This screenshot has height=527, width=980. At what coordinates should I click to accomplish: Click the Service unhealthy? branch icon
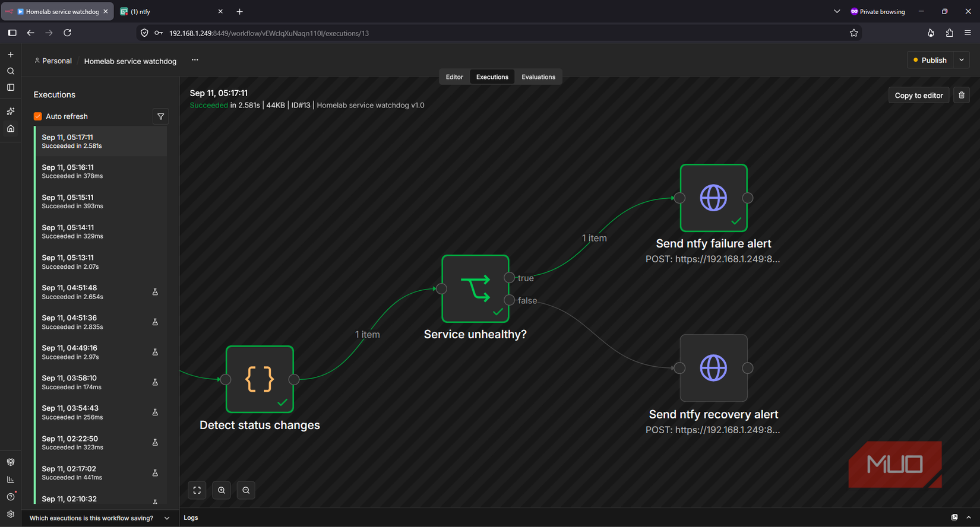click(475, 289)
